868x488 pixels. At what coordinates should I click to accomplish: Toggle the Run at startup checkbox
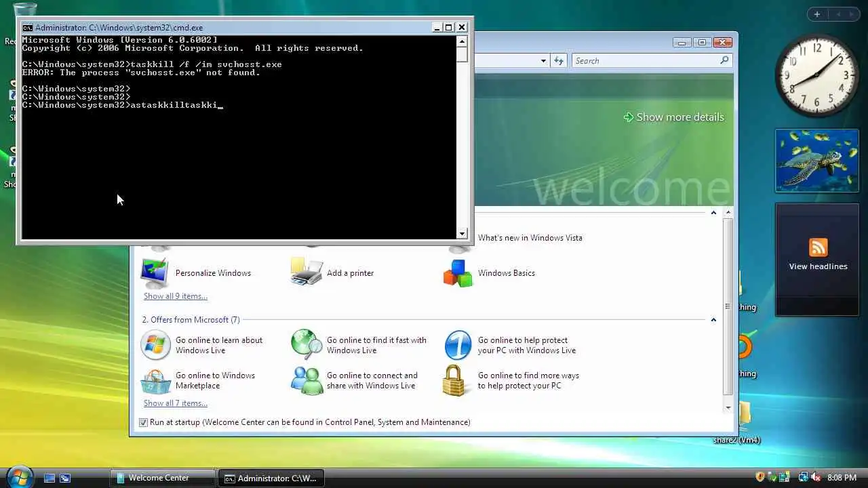point(143,422)
